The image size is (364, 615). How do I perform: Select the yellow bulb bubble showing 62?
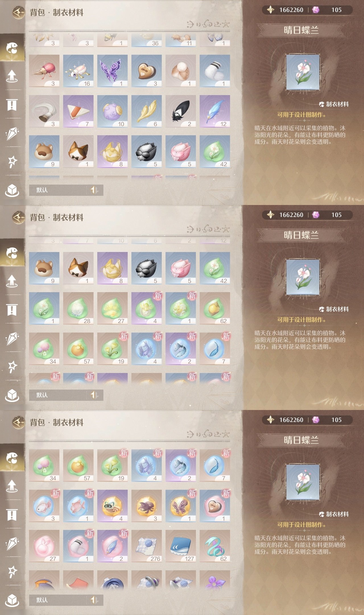(x=215, y=308)
